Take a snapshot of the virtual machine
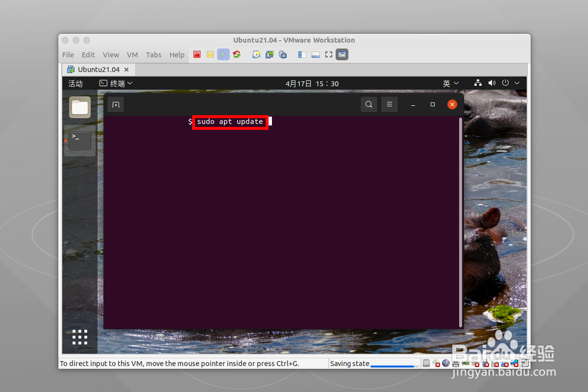 coord(256,54)
